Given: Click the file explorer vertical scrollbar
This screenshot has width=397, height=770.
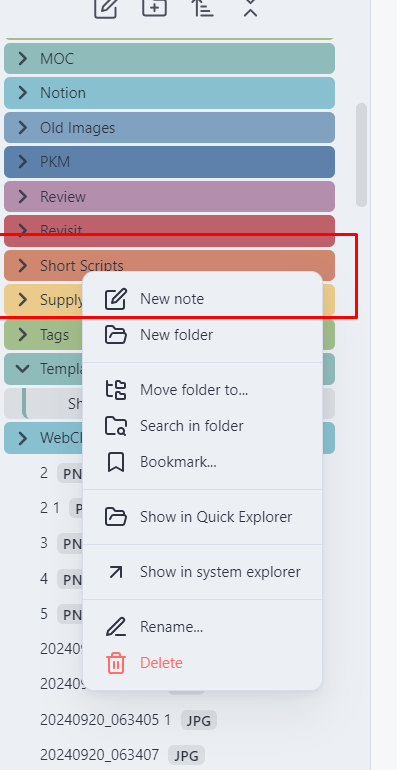Looking at the screenshot, I should pyautogui.click(x=361, y=155).
